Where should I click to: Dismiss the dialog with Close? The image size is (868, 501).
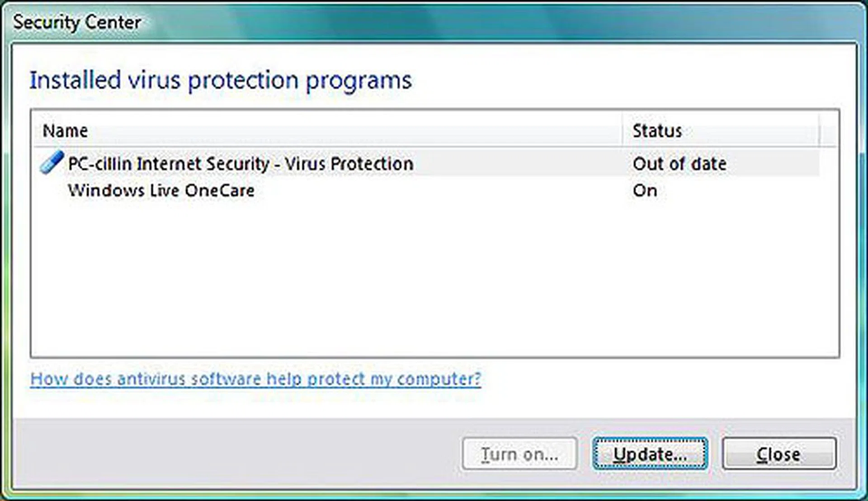[778, 453]
